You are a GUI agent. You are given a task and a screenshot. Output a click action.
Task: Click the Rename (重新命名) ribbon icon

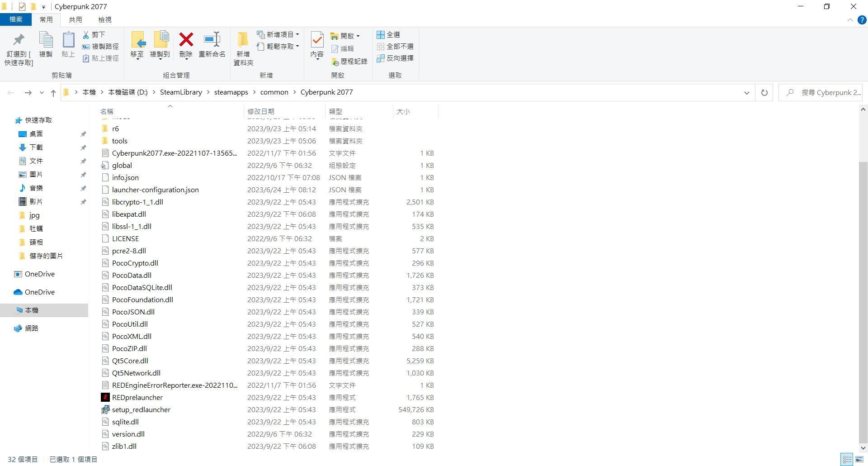[x=212, y=40]
